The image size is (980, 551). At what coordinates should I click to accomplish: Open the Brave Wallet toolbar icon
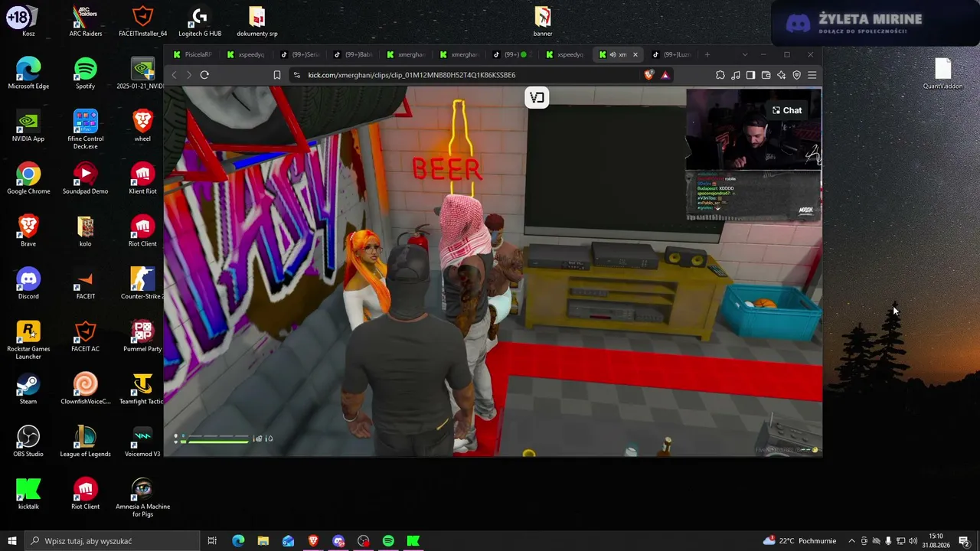(766, 75)
